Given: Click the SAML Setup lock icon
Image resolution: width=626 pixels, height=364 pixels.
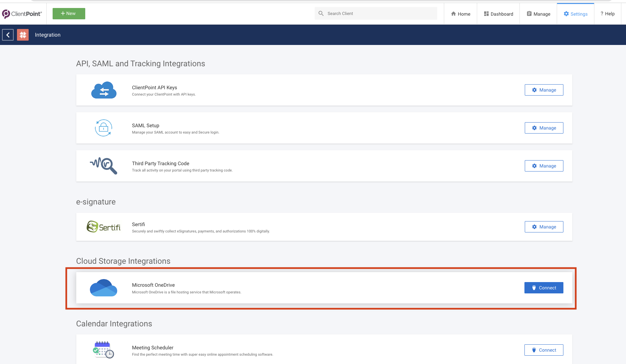Looking at the screenshot, I should (x=104, y=128).
